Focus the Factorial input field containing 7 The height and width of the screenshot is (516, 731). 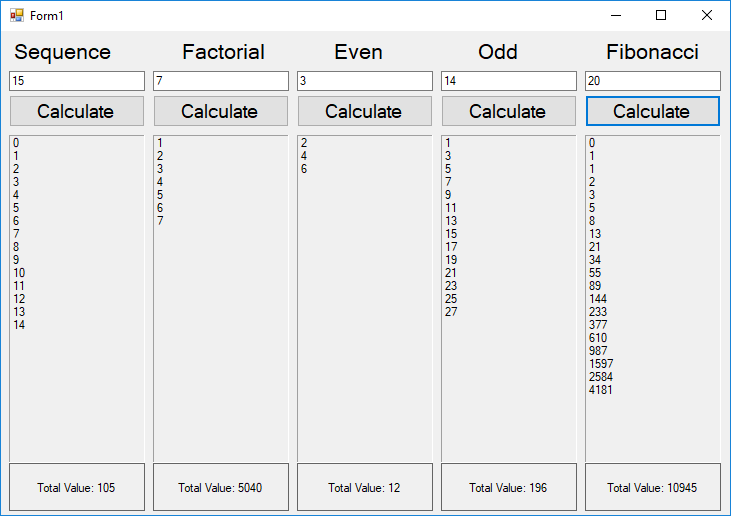(221, 81)
